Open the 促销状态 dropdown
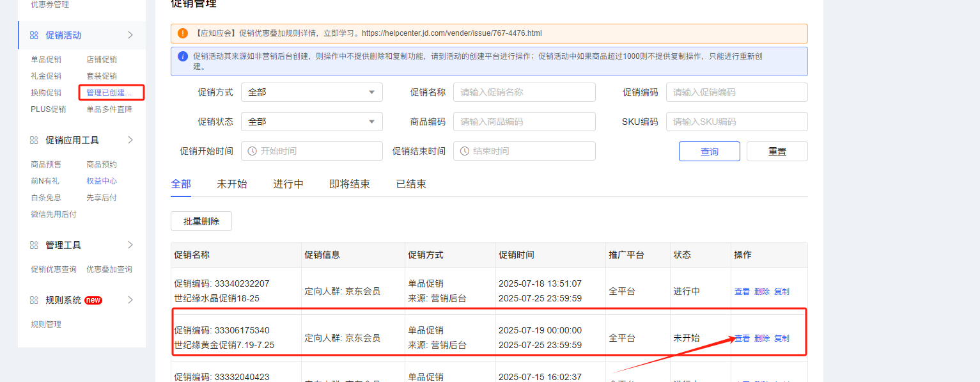This screenshot has height=382, width=980. (x=311, y=122)
